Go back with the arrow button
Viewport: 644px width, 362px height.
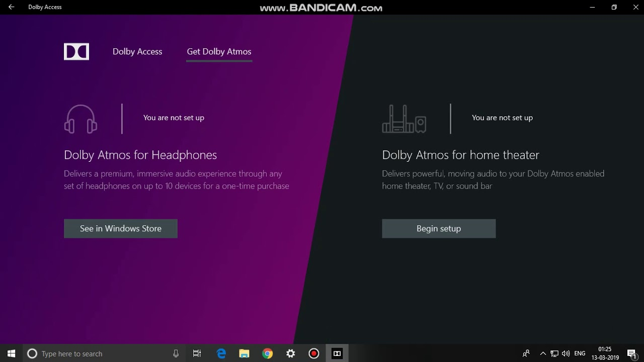[11, 7]
